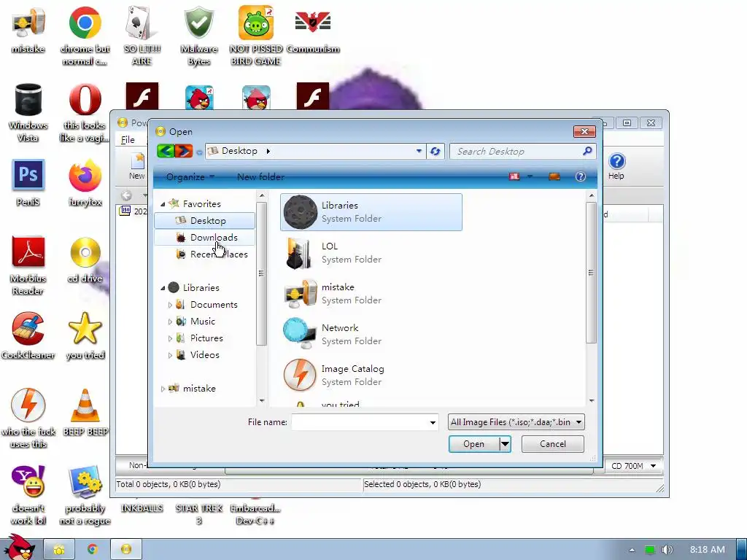Click the Desktop breadcrumb in address bar
The width and height of the screenshot is (747, 560).
239,151
